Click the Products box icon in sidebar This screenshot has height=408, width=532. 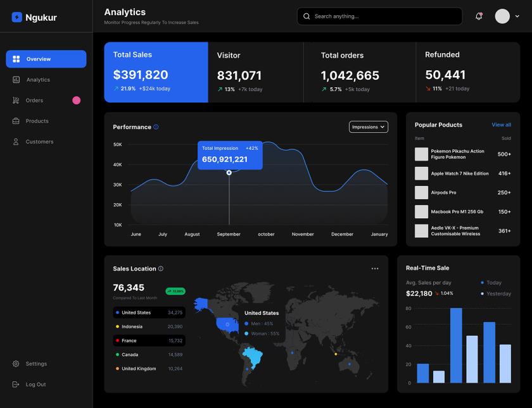[15, 121]
